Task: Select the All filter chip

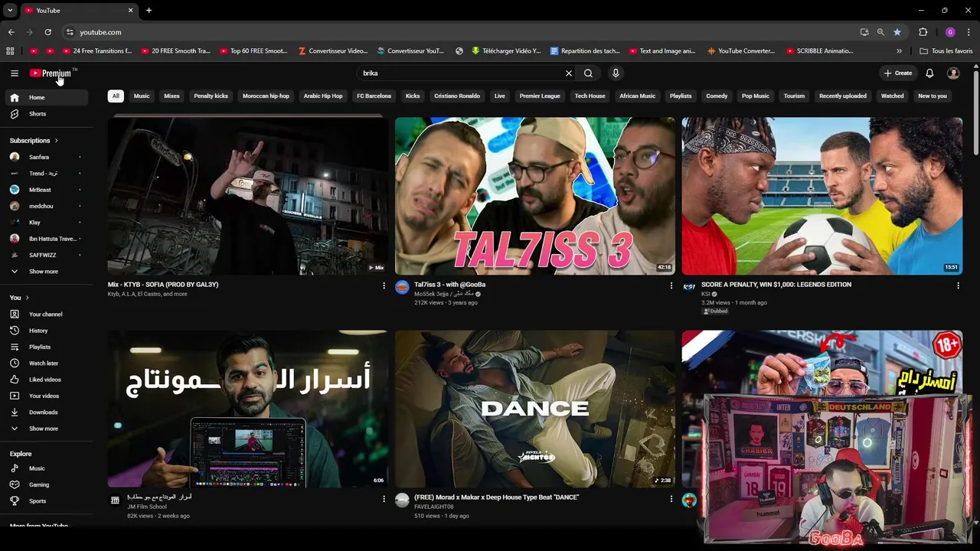Action: [116, 96]
